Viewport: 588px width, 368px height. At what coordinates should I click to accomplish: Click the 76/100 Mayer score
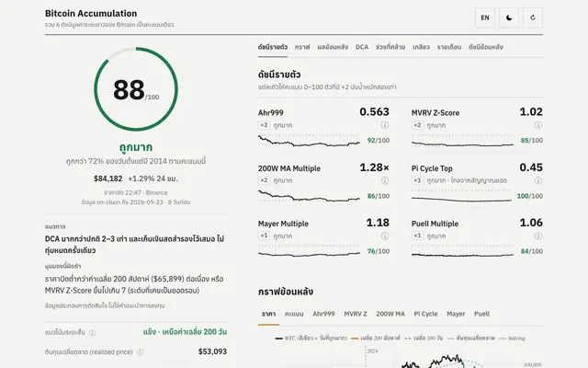[379, 251]
